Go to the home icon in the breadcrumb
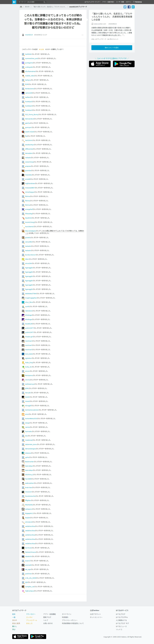This screenshot has width=154, height=644. (x=21, y=7)
